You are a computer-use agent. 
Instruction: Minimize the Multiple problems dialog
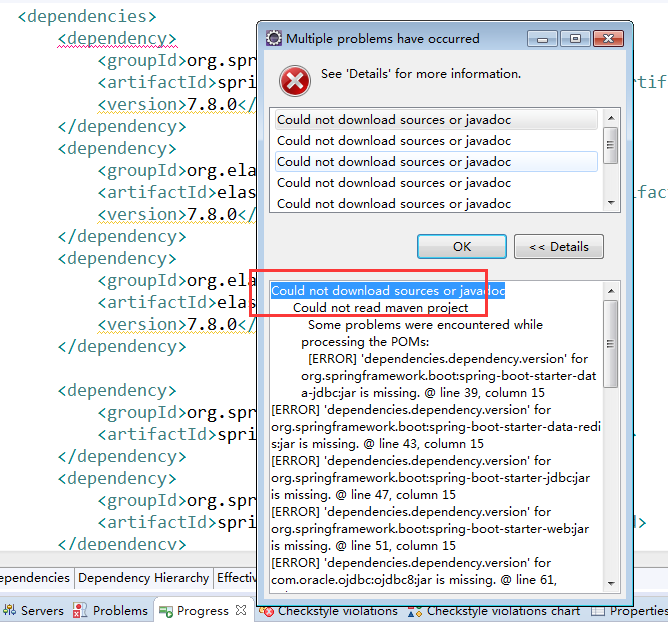tap(542, 39)
